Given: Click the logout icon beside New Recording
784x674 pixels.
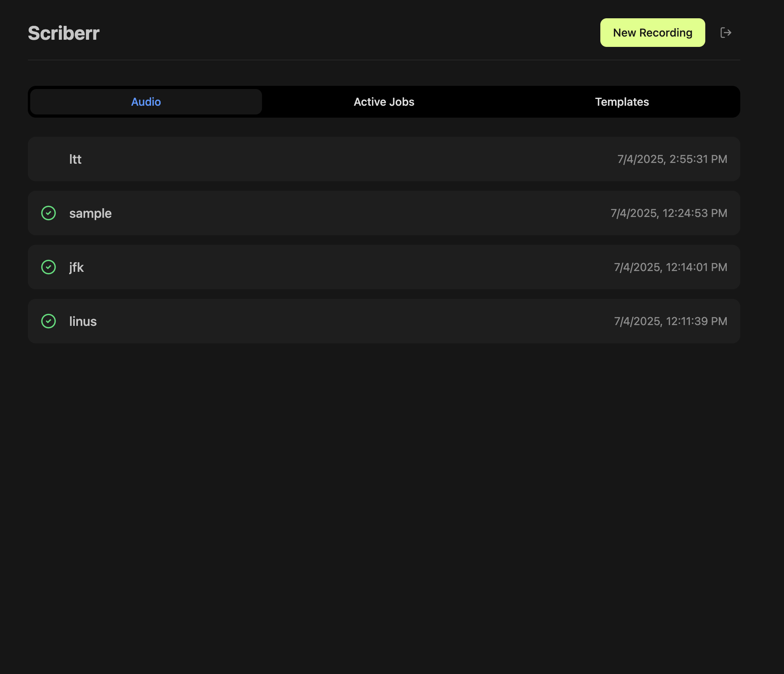Looking at the screenshot, I should (726, 33).
